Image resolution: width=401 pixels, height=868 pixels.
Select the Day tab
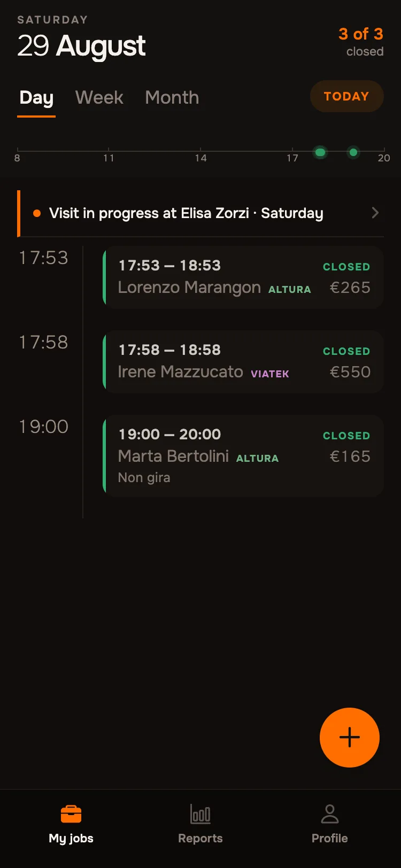(36, 97)
